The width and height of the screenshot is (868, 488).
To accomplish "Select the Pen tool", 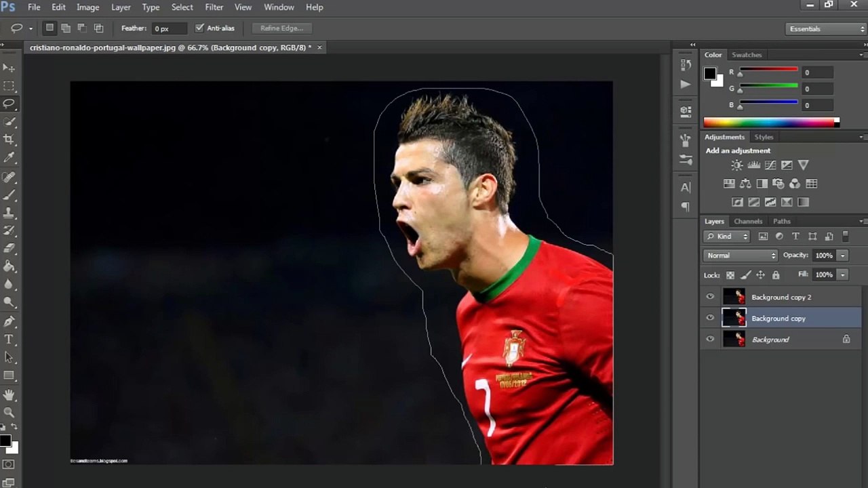I will coord(9,321).
